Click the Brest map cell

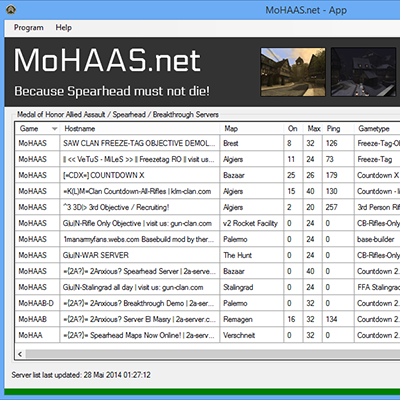pos(252,143)
